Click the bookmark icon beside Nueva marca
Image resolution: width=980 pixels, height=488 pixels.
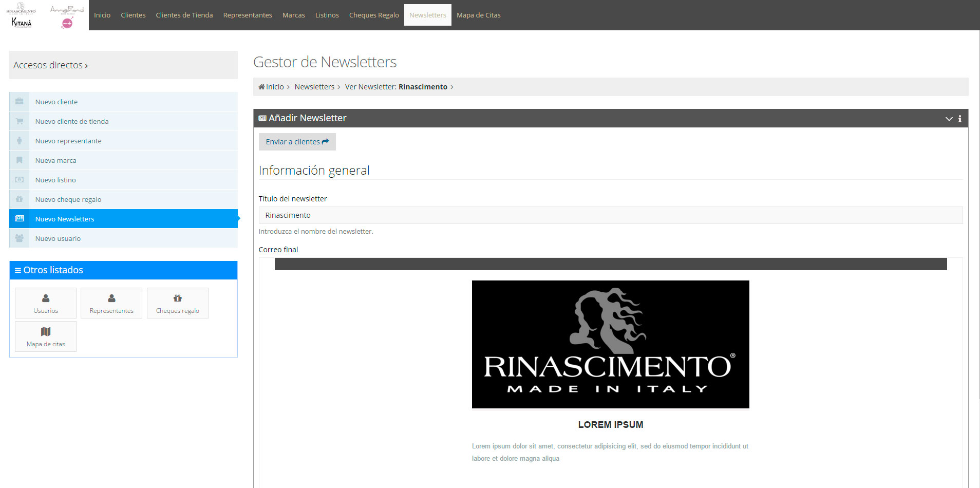tap(20, 160)
